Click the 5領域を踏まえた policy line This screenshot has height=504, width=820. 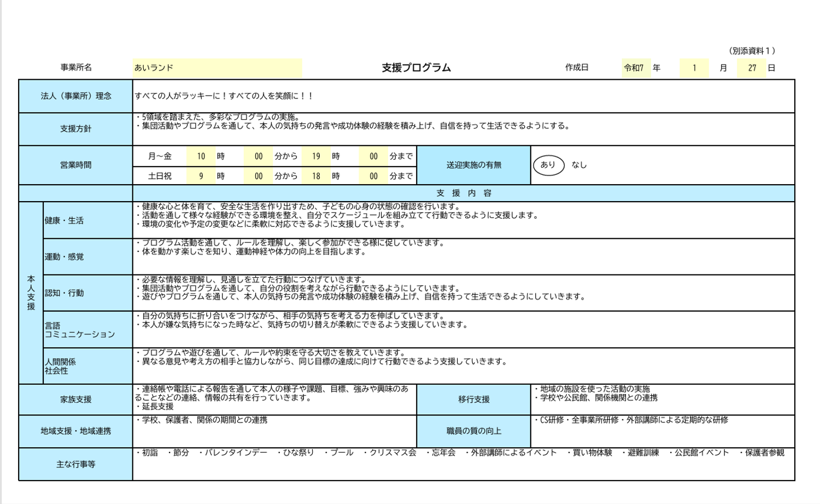tap(217, 117)
